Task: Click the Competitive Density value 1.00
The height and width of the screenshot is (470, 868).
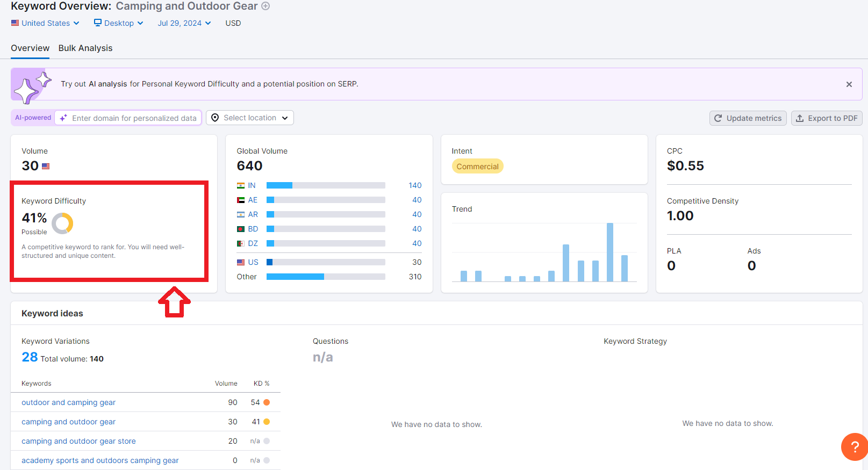Action: click(x=680, y=216)
